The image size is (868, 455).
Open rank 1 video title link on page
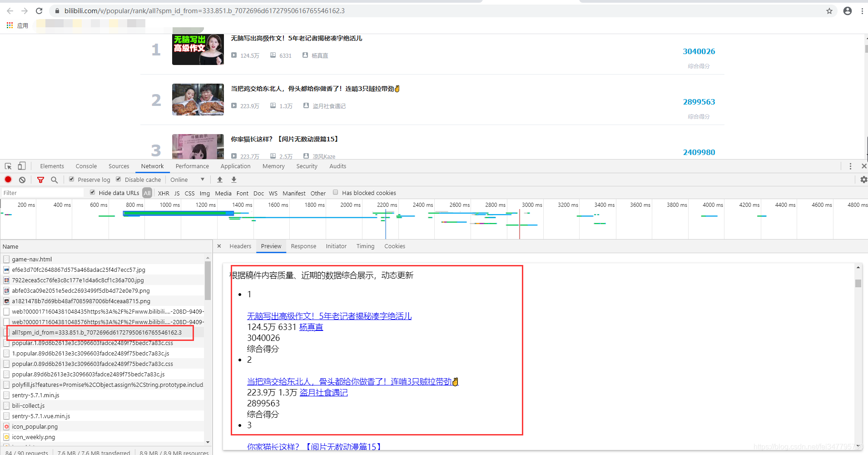(297, 38)
